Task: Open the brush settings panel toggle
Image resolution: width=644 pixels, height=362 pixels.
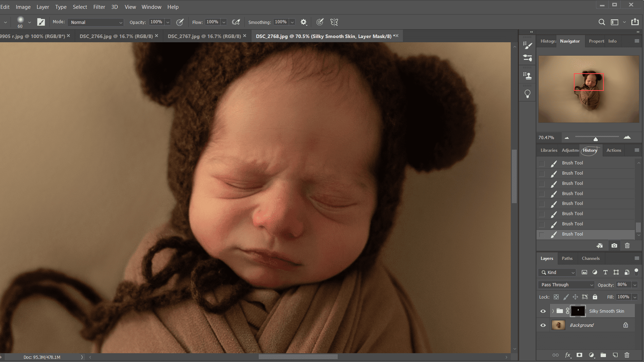Action: (41, 22)
